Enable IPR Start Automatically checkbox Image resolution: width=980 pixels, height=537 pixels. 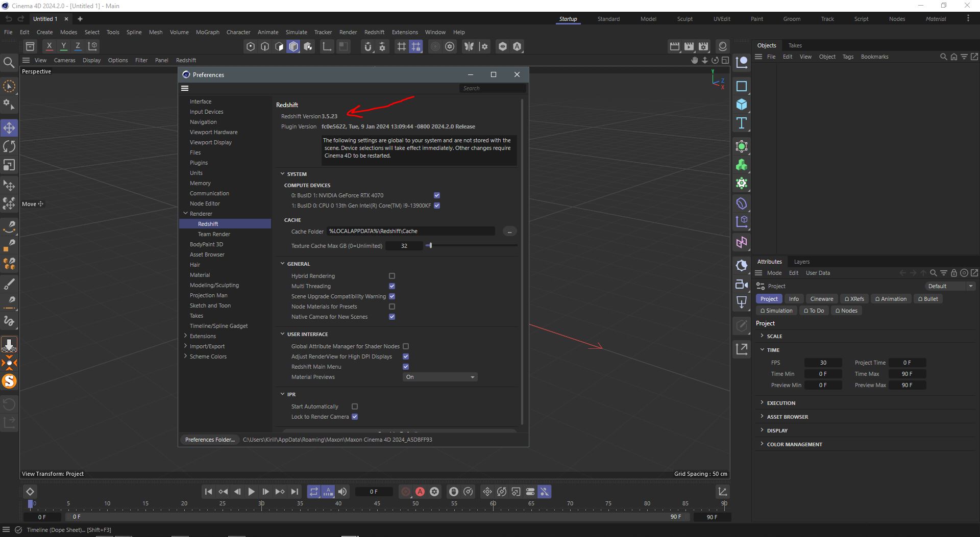(355, 406)
